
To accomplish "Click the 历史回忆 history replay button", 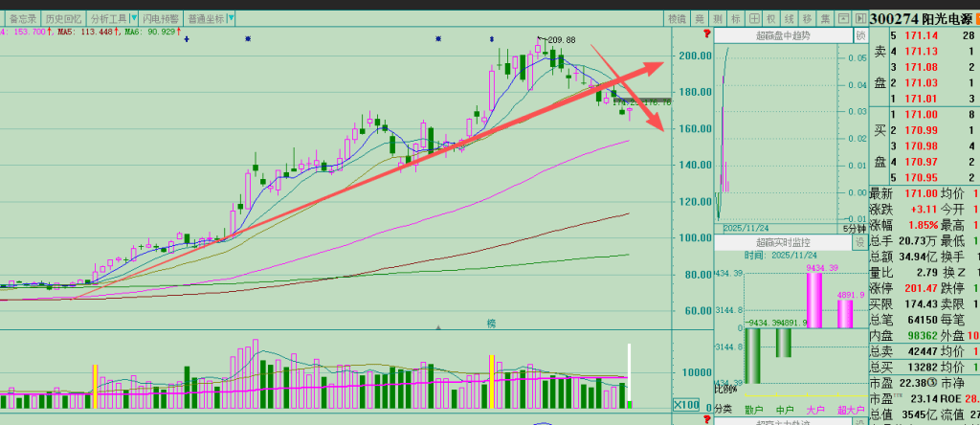I will pyautogui.click(x=62, y=18).
